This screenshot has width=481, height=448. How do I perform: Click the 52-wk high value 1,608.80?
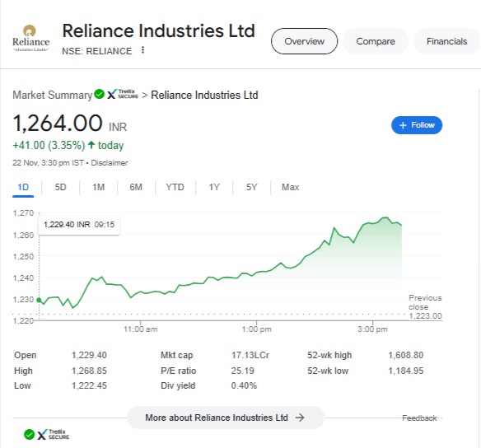tap(406, 355)
